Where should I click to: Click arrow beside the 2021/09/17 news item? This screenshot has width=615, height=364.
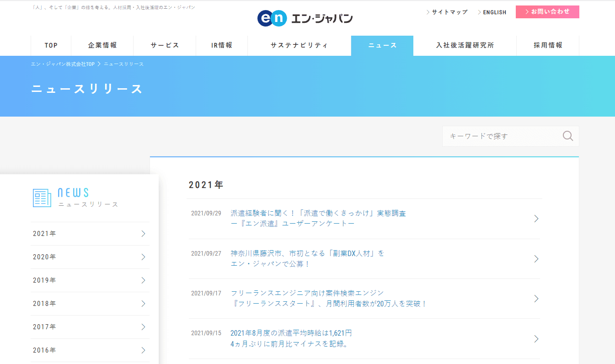tap(536, 299)
